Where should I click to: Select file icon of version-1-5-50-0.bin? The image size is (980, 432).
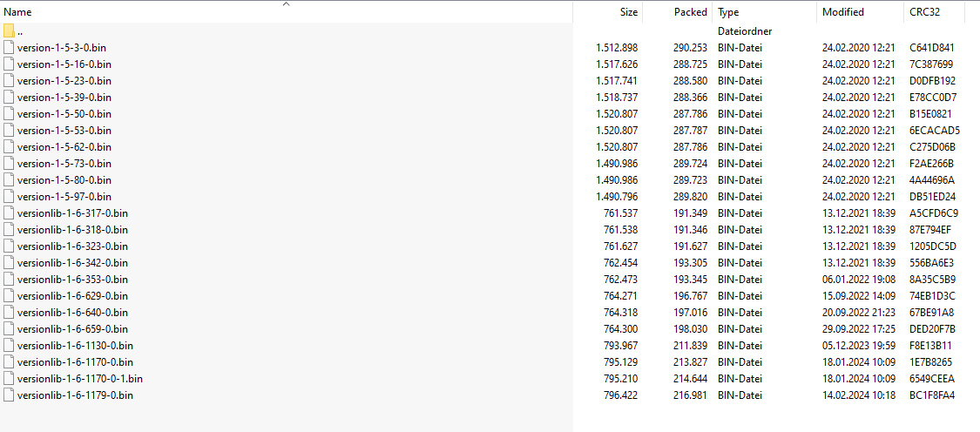point(8,114)
